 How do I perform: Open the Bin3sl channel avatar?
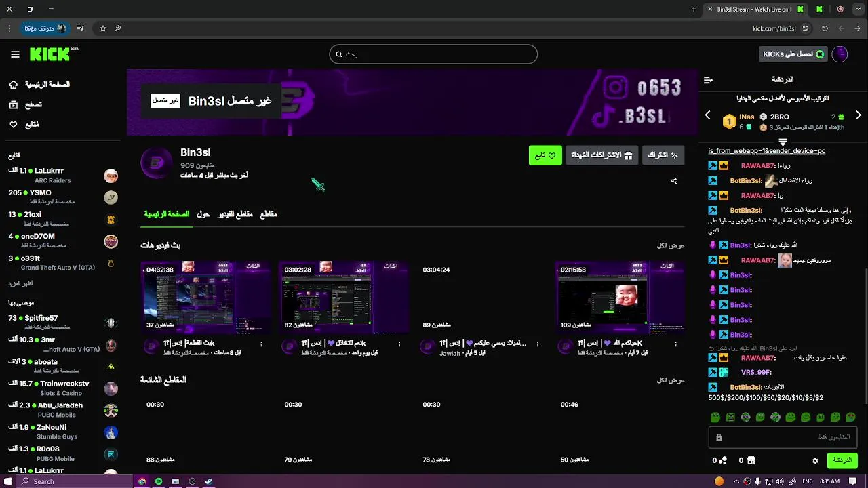(157, 163)
